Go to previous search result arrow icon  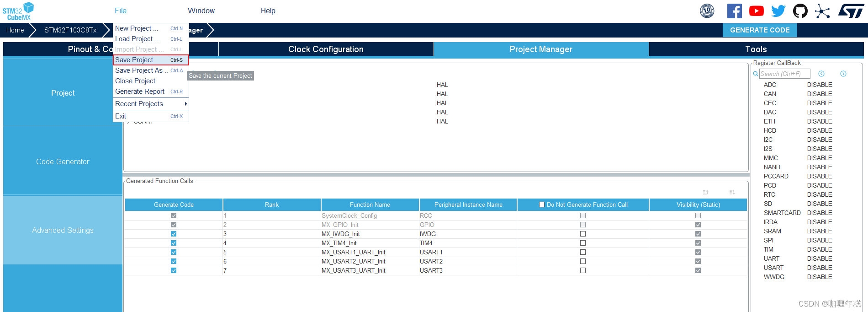[821, 74]
